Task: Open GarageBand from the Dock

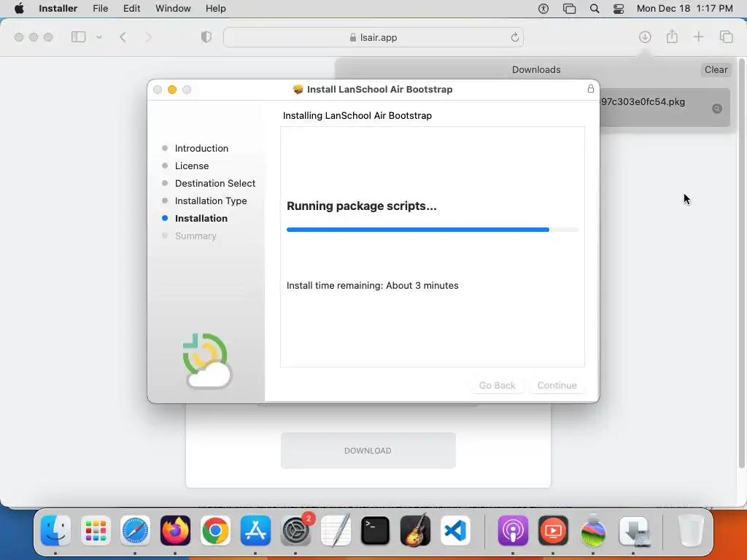Action: click(x=415, y=530)
